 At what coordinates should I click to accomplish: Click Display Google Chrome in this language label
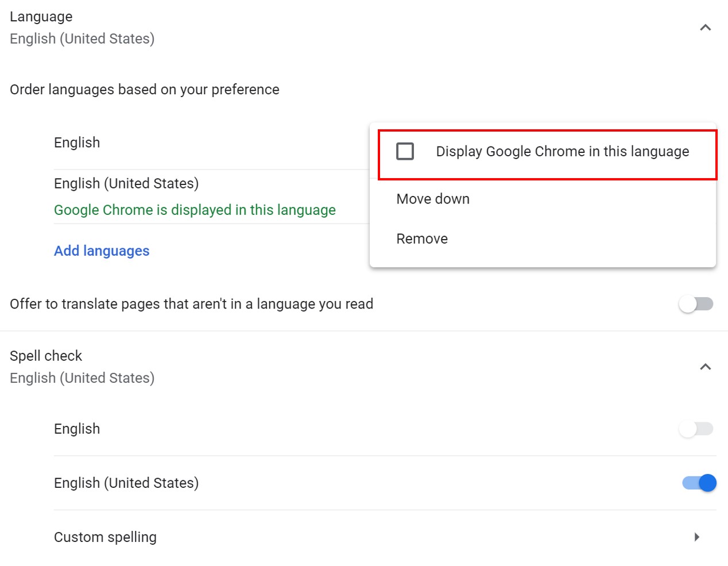point(563,152)
